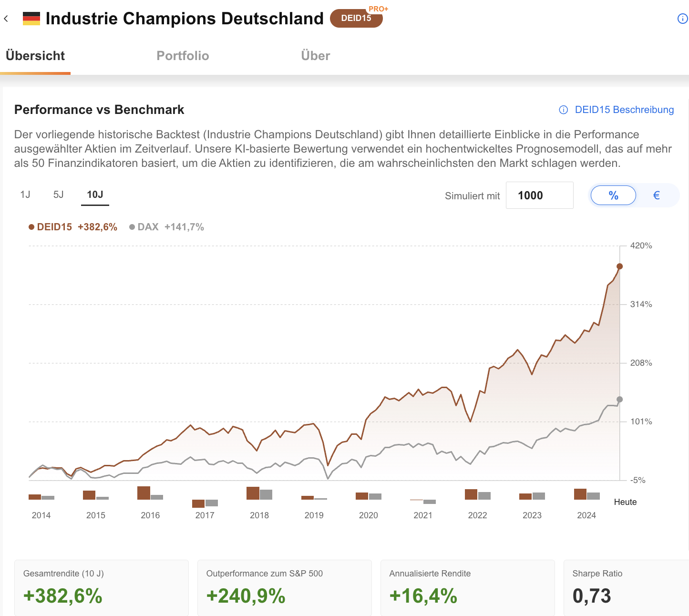The width and height of the screenshot is (689, 616).
Task: Click the Outperformance zum S&P 500 card
Action: [x=285, y=588]
